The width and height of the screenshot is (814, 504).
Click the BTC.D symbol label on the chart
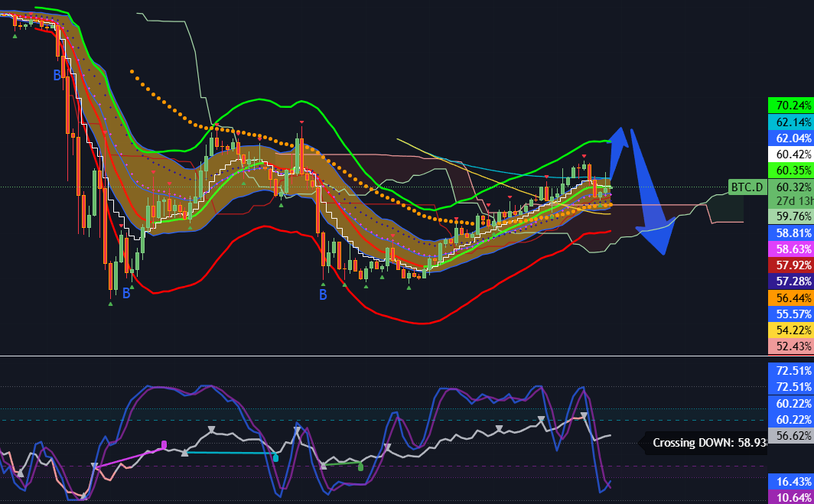tap(747, 187)
